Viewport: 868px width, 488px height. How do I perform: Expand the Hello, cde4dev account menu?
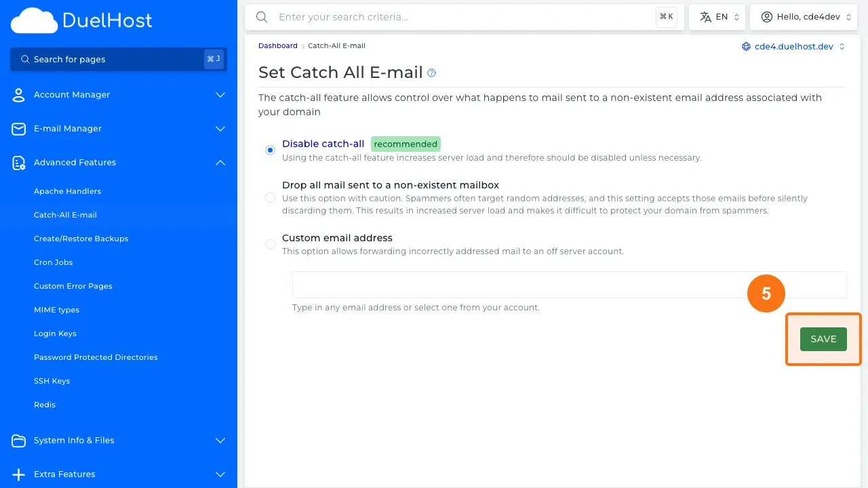click(804, 16)
